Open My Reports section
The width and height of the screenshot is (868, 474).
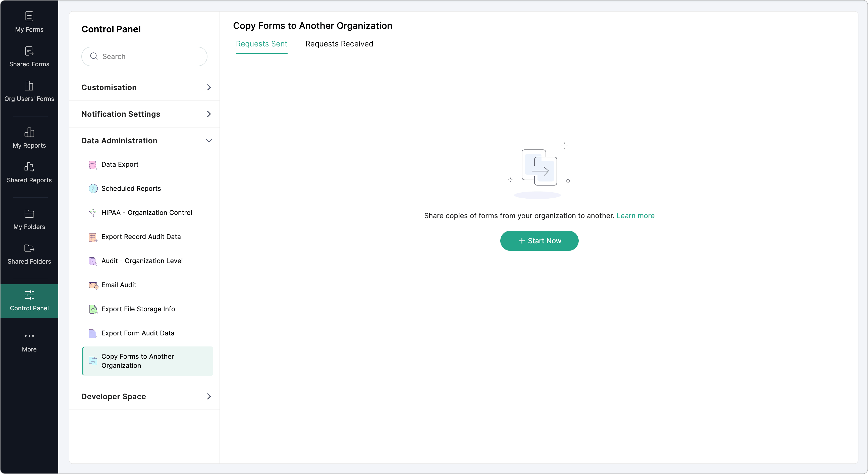tap(29, 138)
